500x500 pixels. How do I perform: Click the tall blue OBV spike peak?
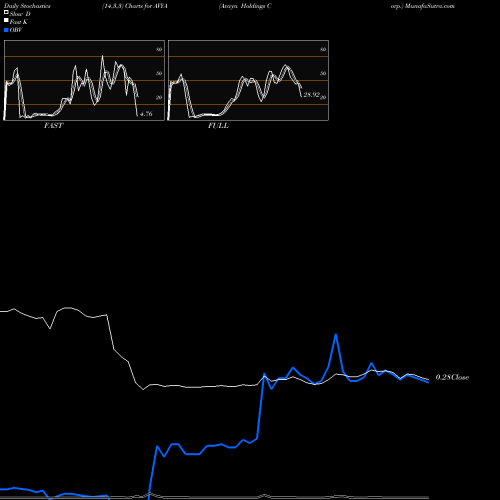click(x=336, y=334)
